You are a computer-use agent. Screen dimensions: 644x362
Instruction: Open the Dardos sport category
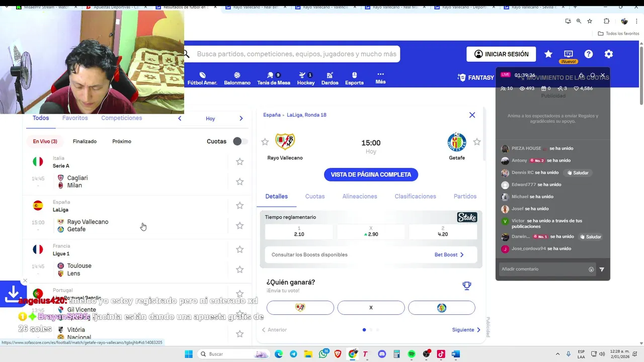[x=330, y=78]
